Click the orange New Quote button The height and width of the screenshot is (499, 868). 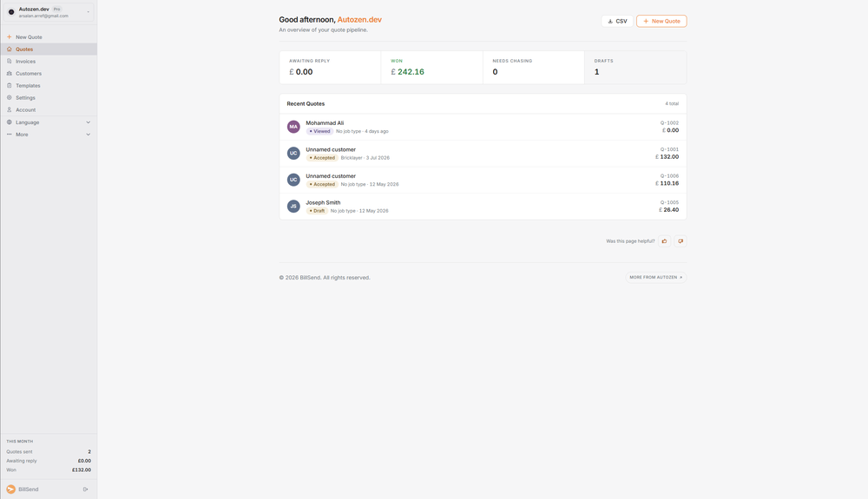[661, 21]
